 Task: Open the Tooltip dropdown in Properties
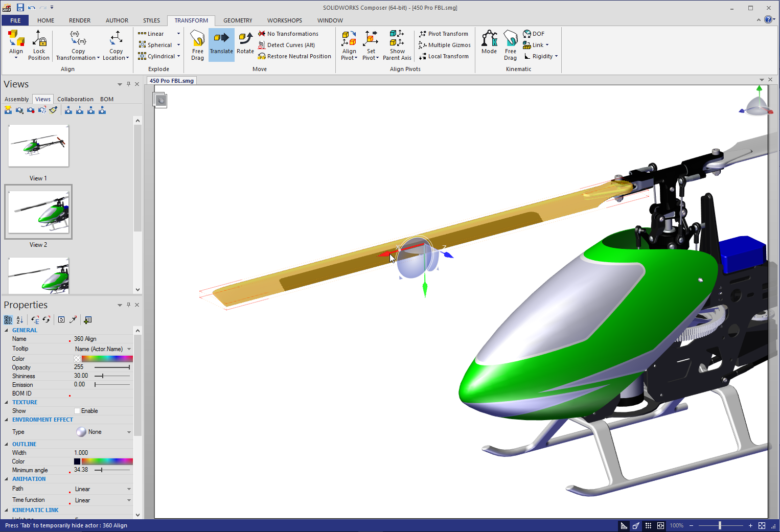pos(129,349)
